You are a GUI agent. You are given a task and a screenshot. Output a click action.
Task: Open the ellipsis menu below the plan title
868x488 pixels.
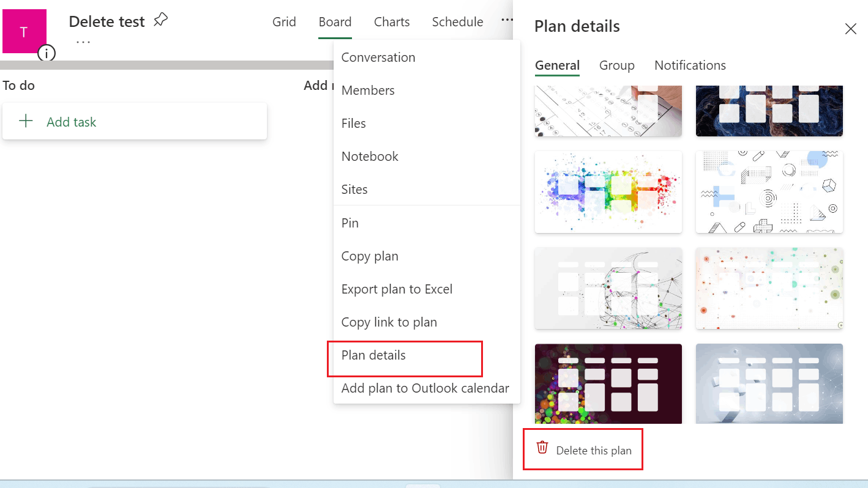pos(83,42)
